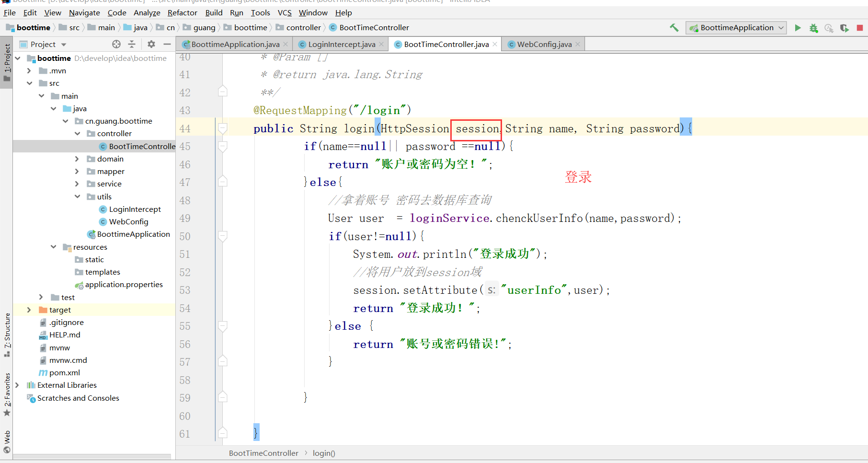Switch to WebConfig.java tab
Image resolution: width=868 pixels, height=463 pixels.
coord(544,44)
